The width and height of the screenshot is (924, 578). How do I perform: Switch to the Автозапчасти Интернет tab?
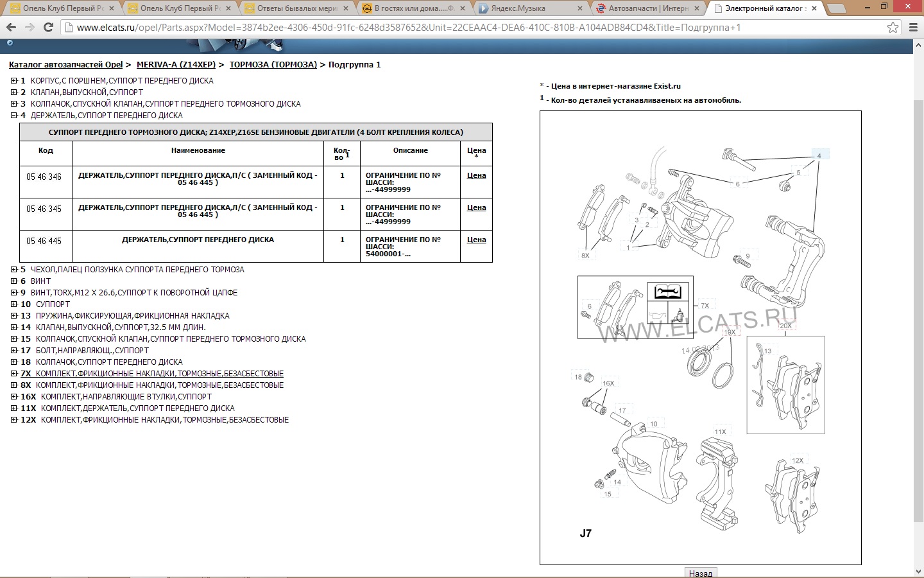coord(648,8)
